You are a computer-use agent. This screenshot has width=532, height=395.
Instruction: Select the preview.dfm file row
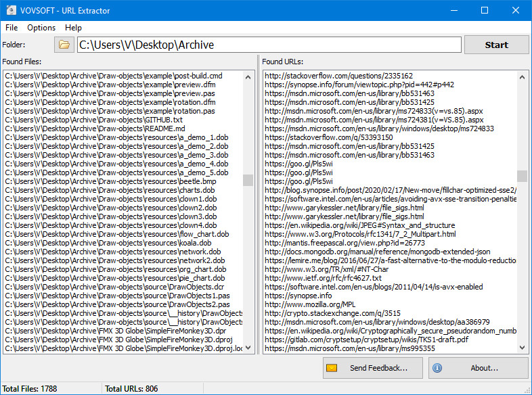123,85
